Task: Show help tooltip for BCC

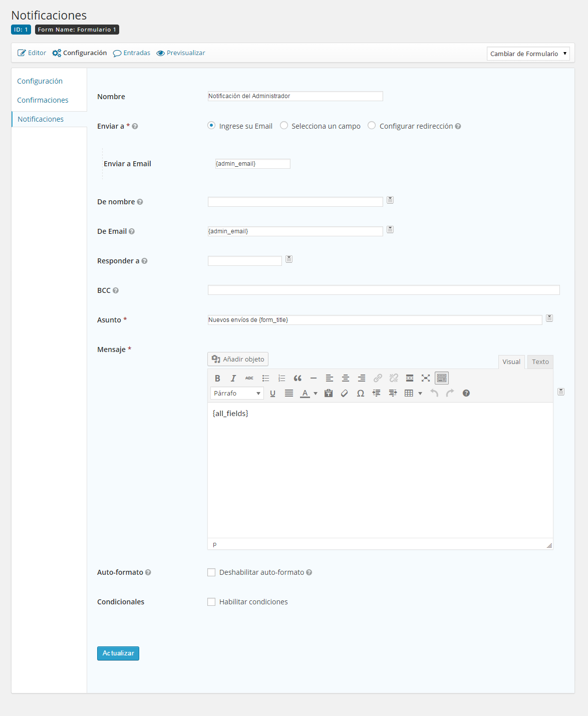Action: coord(116,290)
